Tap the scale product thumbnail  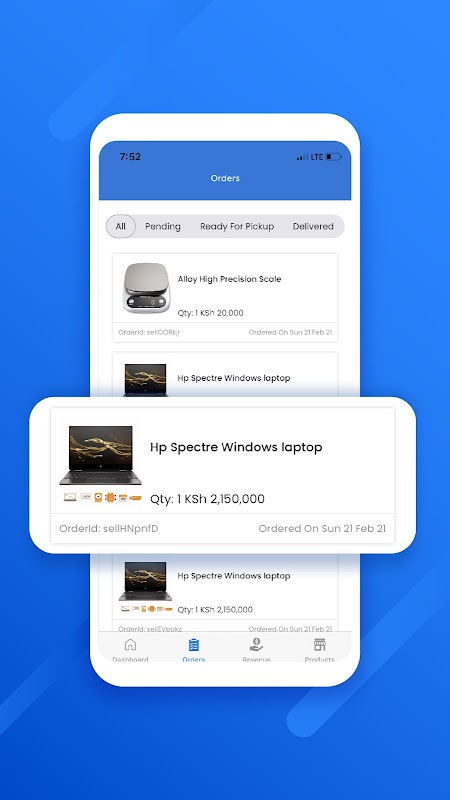coord(146,288)
